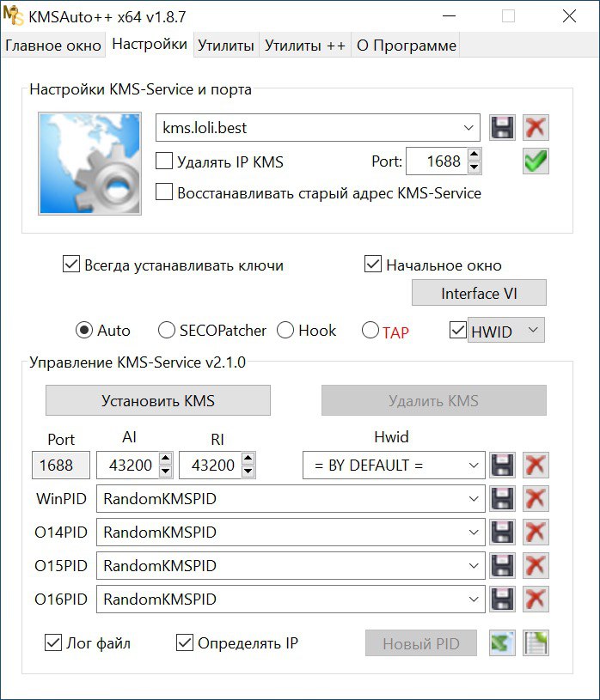The height and width of the screenshot is (700, 600).
Task: Click the KMSAuto++ title bar logo
Action: pyautogui.click(x=13, y=15)
